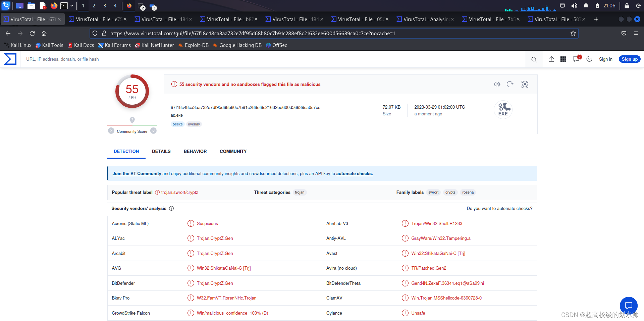Bookmark this page with the star icon
The height and width of the screenshot is (321, 644).
click(573, 33)
